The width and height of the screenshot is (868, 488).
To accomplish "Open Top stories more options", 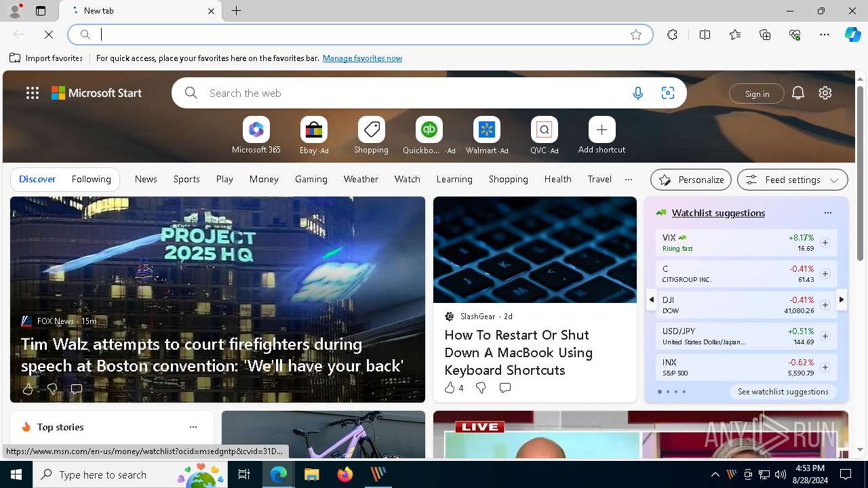I will (x=193, y=427).
